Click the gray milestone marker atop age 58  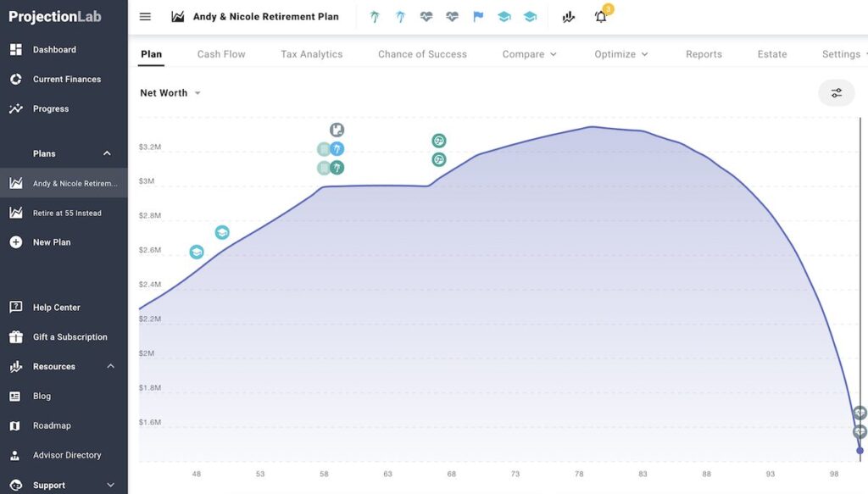pyautogui.click(x=337, y=130)
